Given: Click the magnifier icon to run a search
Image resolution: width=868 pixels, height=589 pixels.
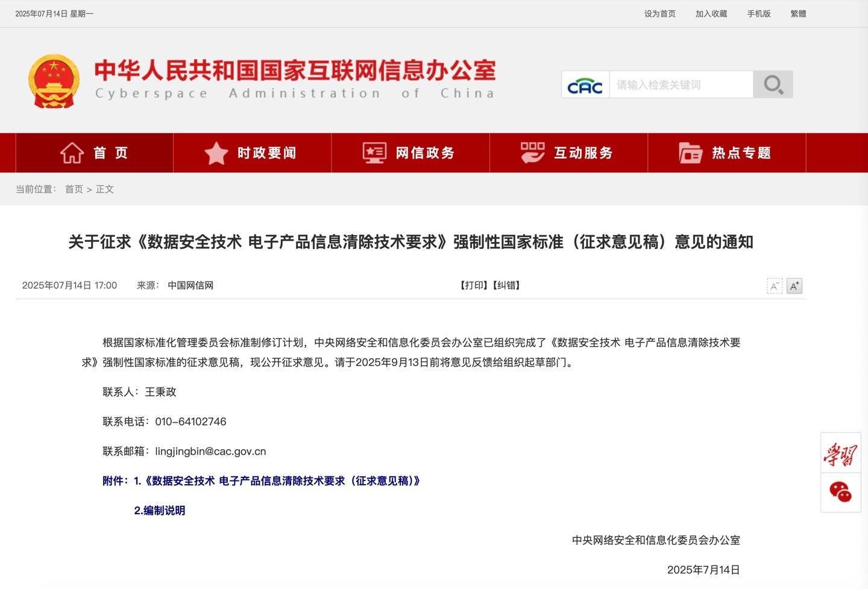Looking at the screenshot, I should (x=773, y=84).
